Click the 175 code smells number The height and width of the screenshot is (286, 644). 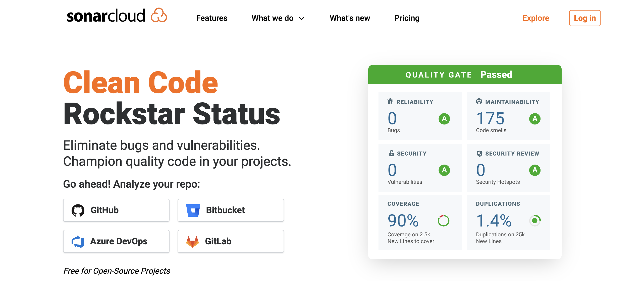(x=490, y=118)
